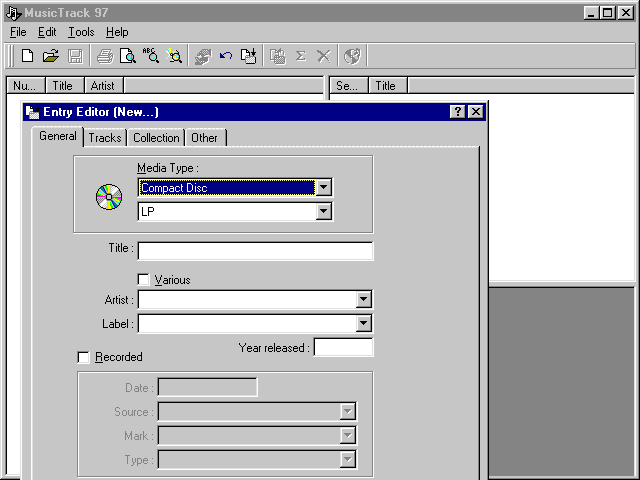Click the New entry toolbar icon
The height and width of the screenshot is (480, 640).
[27, 56]
